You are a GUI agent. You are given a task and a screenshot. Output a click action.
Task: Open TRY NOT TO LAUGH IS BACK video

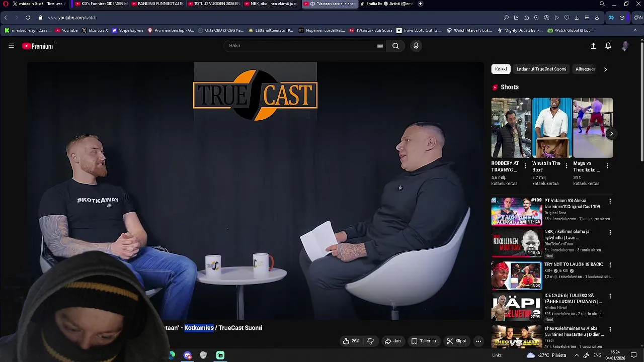(517, 276)
